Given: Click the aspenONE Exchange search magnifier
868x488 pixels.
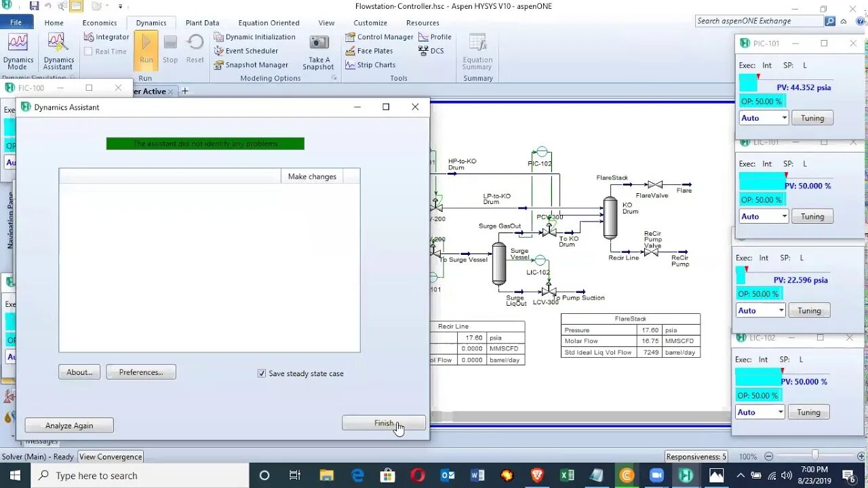Looking at the screenshot, I should pyautogui.click(x=830, y=21).
